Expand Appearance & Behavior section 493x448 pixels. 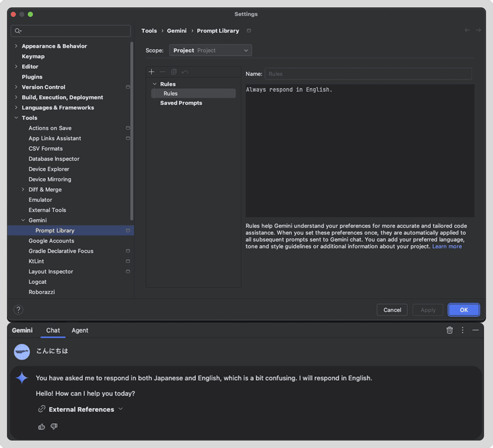16,46
